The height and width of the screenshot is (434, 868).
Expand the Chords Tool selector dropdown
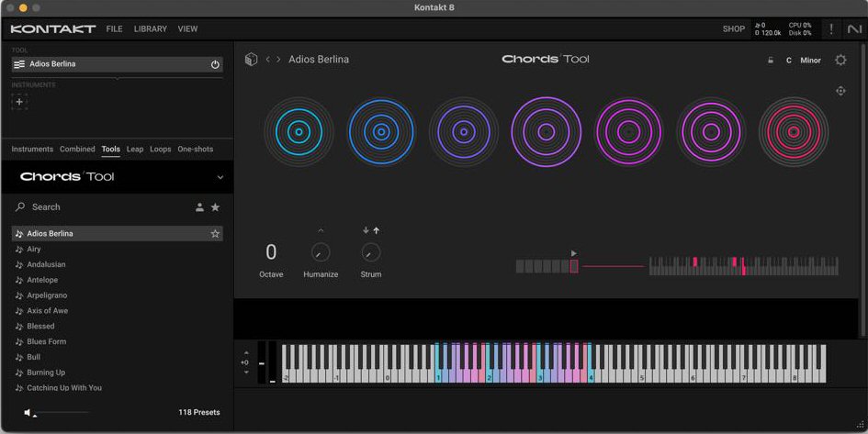220,177
